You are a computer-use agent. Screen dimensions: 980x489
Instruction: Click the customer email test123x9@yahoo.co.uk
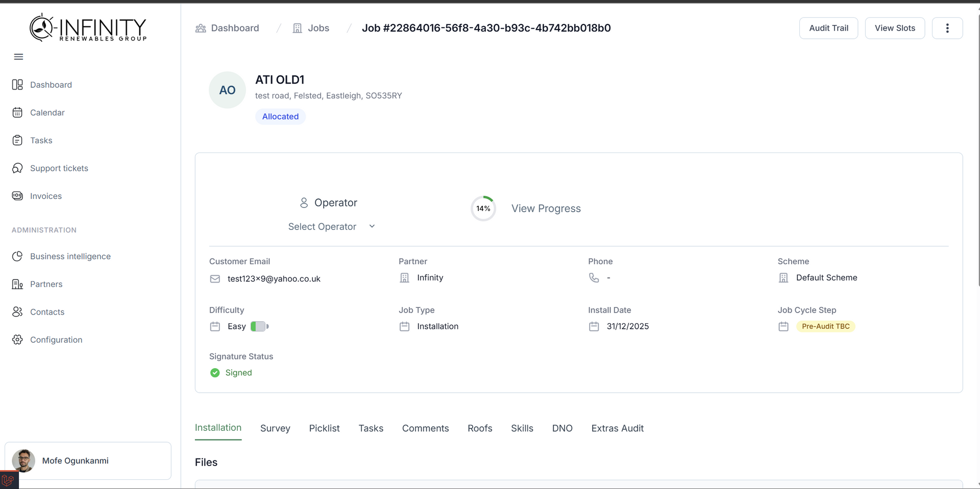pos(274,278)
